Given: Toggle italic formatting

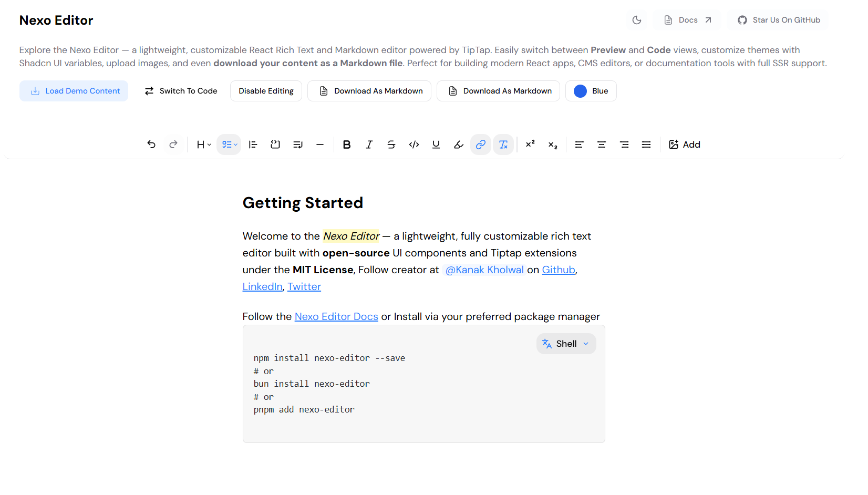Looking at the screenshot, I should [x=369, y=145].
